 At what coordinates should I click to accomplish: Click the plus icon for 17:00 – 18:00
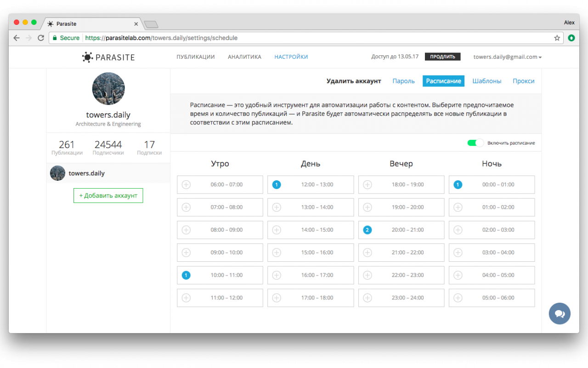coord(277,298)
